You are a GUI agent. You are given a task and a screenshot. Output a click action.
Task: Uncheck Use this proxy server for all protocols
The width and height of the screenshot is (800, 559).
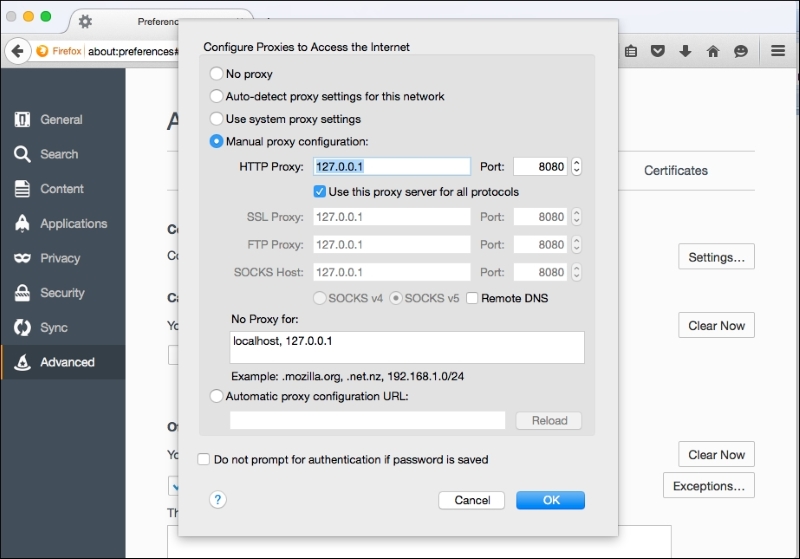click(x=319, y=192)
